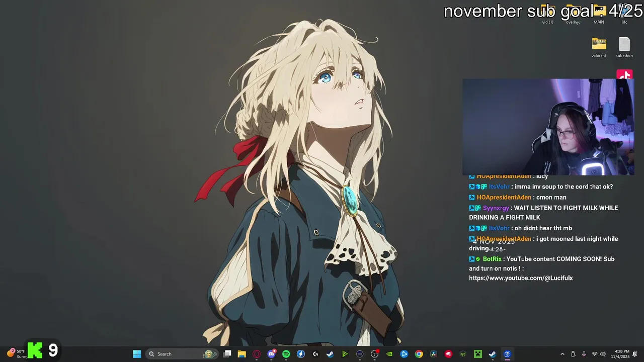644x362 pixels.
Task: Open Logitech G Hub taskbar icon
Action: point(315,354)
